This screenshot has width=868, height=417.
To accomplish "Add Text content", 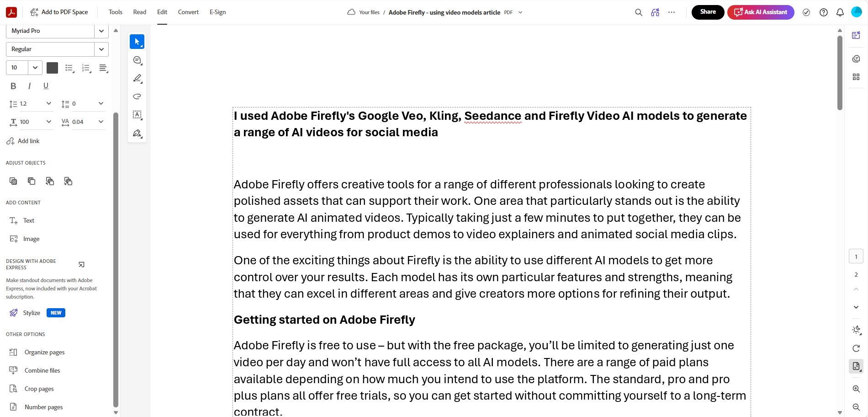I will 22,220.
